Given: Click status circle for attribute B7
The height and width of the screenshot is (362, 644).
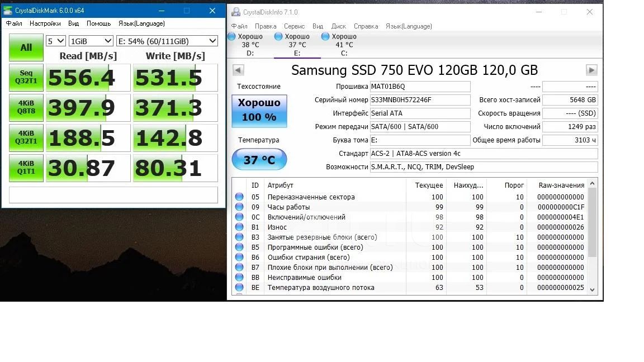Looking at the screenshot, I should tap(239, 267).
